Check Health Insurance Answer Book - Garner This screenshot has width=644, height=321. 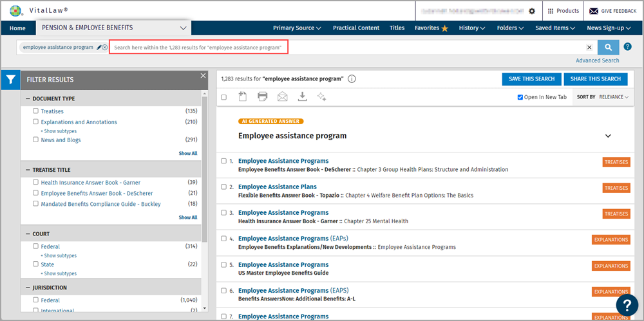point(35,182)
